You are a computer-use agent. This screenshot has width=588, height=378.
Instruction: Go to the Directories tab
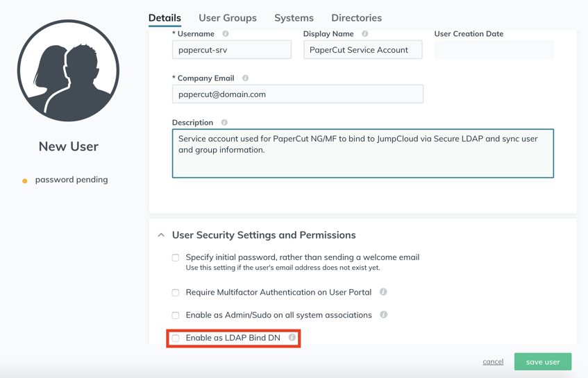pos(357,18)
